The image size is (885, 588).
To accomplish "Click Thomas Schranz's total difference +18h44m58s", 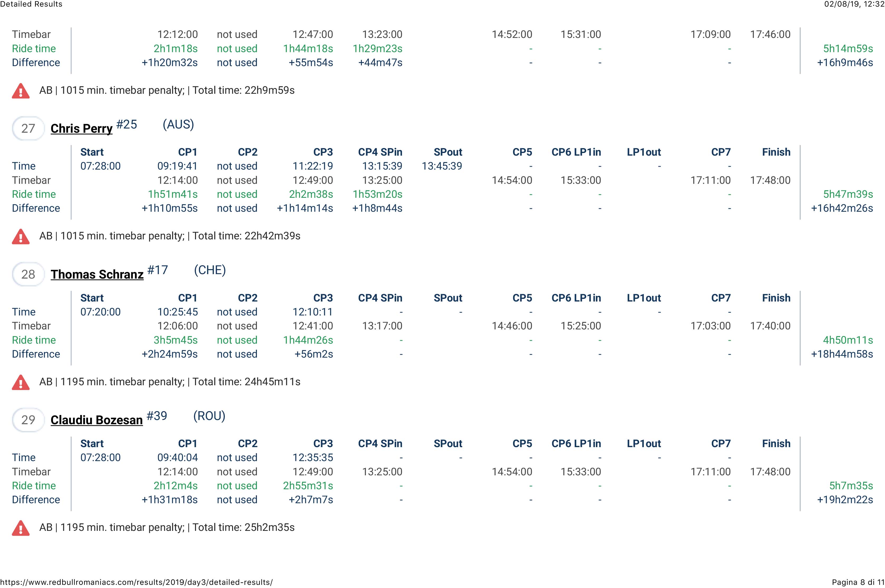I will (x=842, y=354).
